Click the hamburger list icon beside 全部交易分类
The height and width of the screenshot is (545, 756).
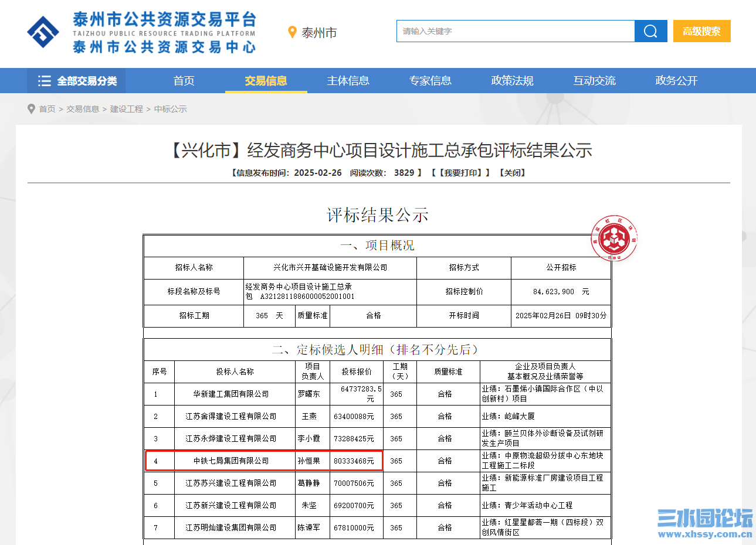pos(45,81)
